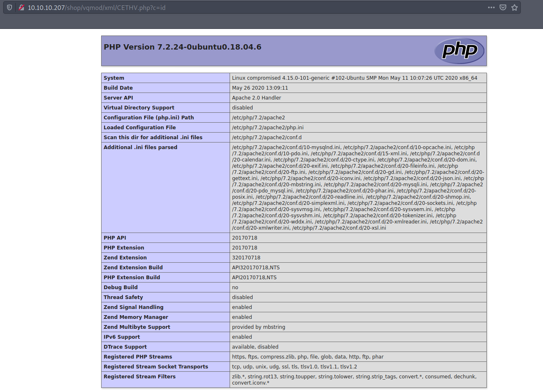Click the Server API Apache 2.0 Handler cell
The width and height of the screenshot is (543, 392).
click(255, 97)
